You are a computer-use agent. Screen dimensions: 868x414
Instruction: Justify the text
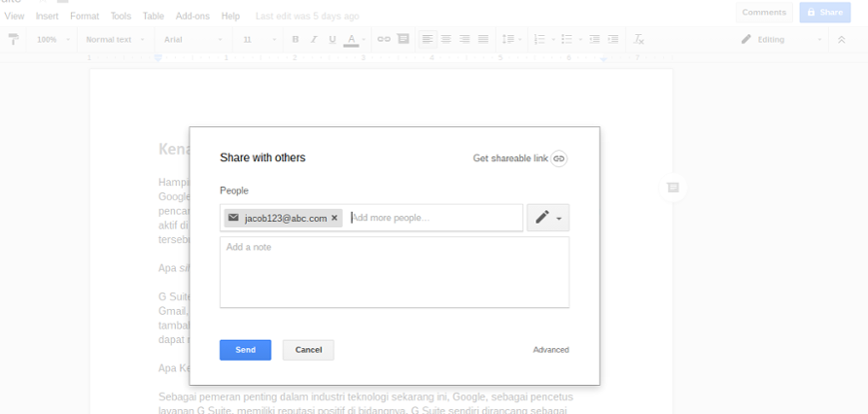pos(483,39)
